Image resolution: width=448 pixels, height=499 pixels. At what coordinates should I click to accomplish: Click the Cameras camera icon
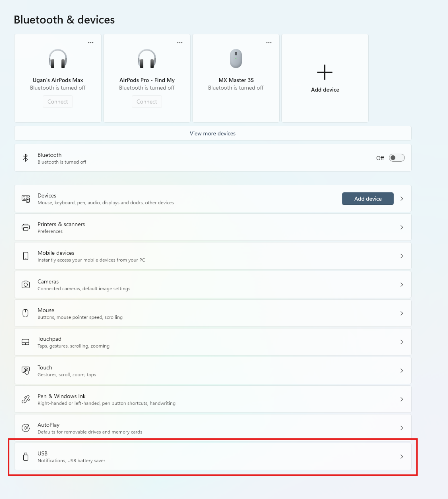click(x=26, y=285)
